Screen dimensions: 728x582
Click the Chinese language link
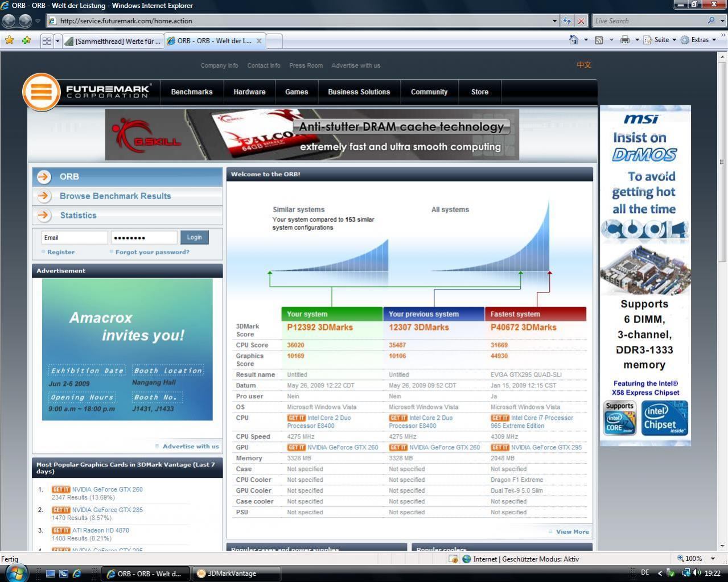click(x=584, y=65)
